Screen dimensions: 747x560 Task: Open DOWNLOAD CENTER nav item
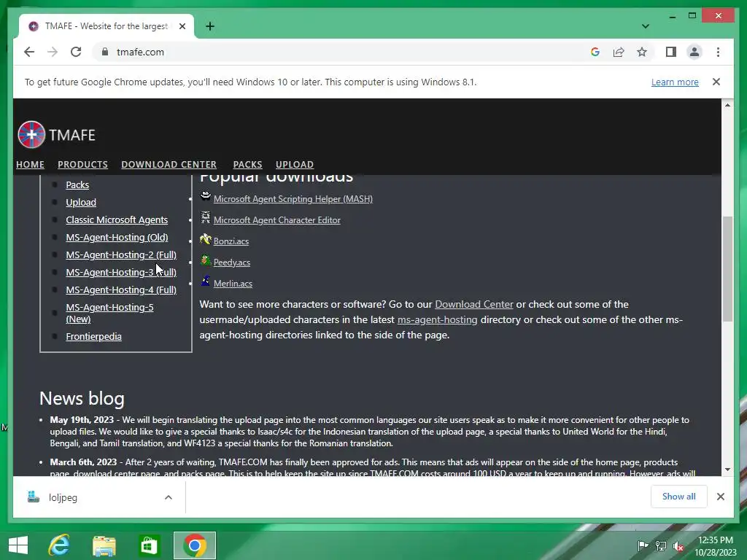(169, 164)
